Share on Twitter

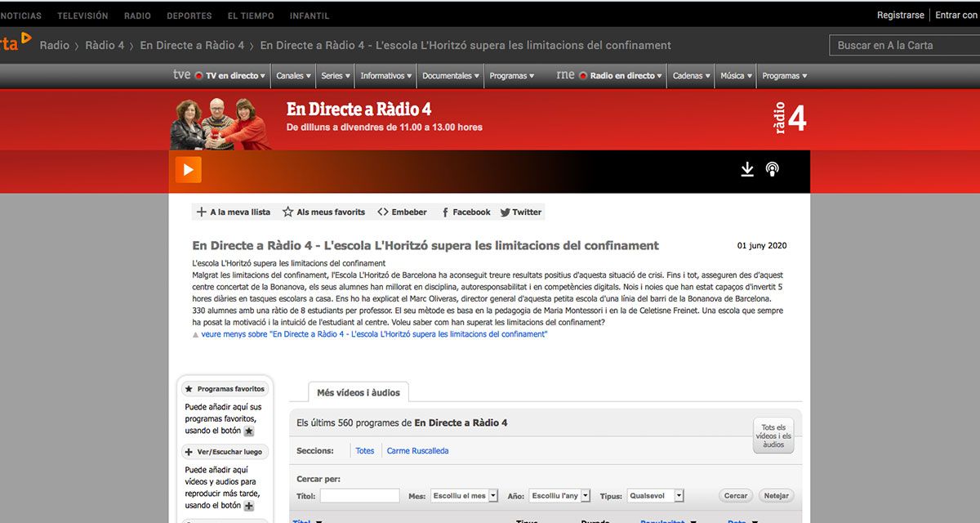click(521, 212)
